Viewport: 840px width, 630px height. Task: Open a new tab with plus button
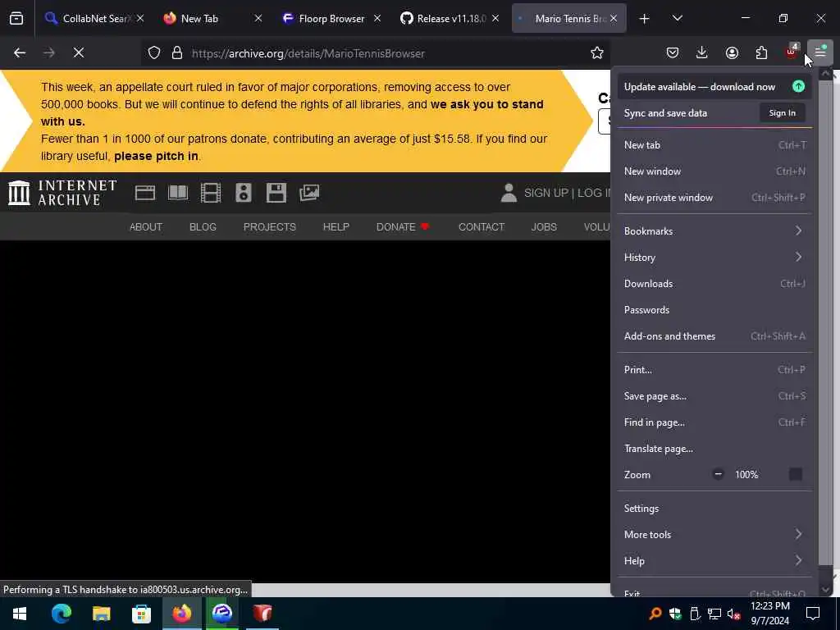tap(645, 19)
